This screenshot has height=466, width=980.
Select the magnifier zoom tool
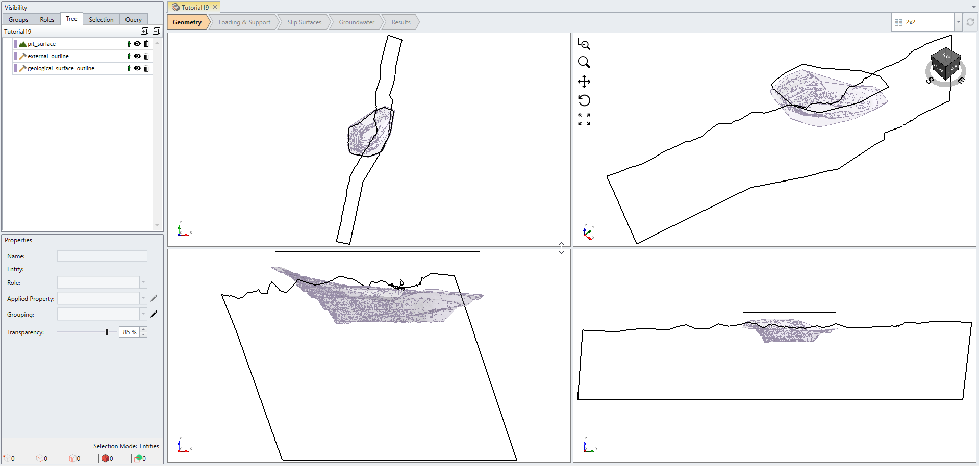pyautogui.click(x=584, y=63)
